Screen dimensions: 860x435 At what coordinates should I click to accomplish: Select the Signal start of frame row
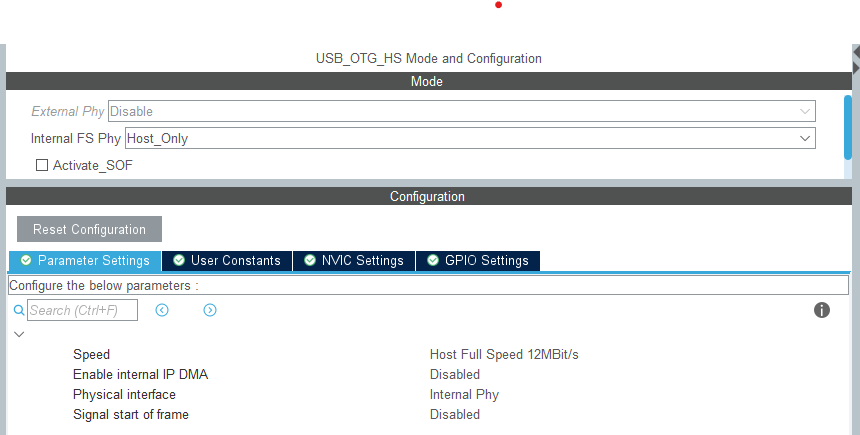pos(131,415)
